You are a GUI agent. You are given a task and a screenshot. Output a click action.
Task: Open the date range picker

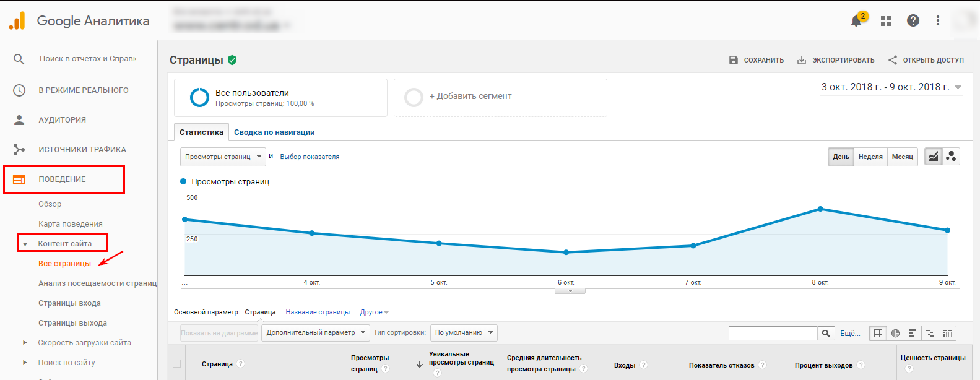(x=891, y=87)
